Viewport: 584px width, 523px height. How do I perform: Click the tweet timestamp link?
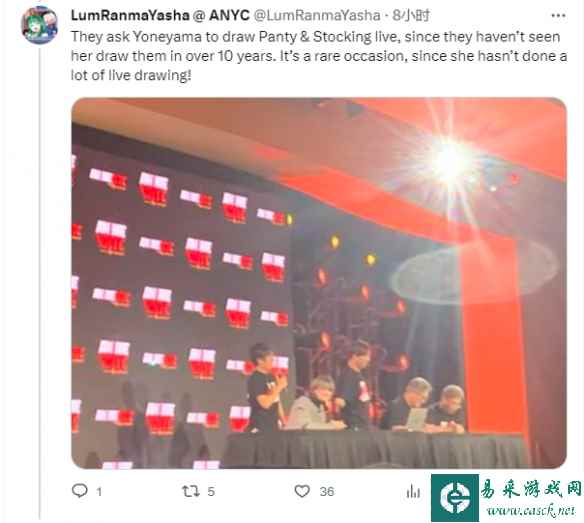[411, 15]
